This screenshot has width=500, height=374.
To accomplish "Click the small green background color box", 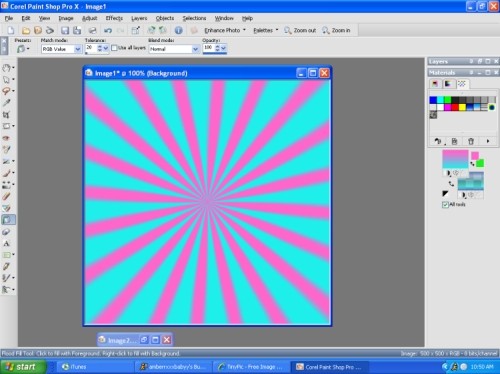I will [x=480, y=163].
